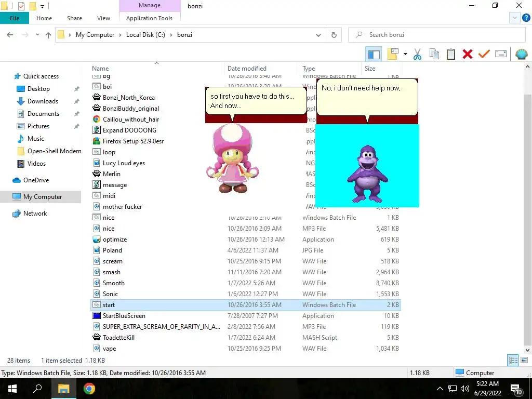The height and width of the screenshot is (399, 532).
Task: Click the Search bonzi input field
Action: [x=436, y=35]
